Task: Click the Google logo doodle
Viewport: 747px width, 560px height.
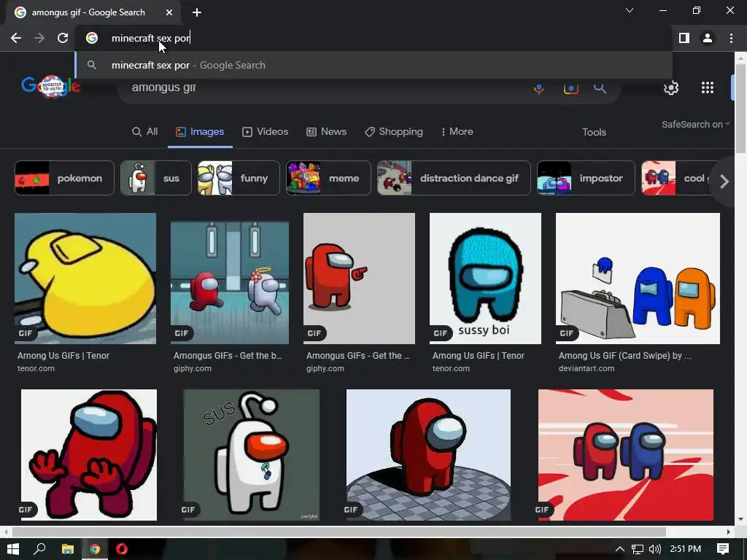Action: point(51,86)
